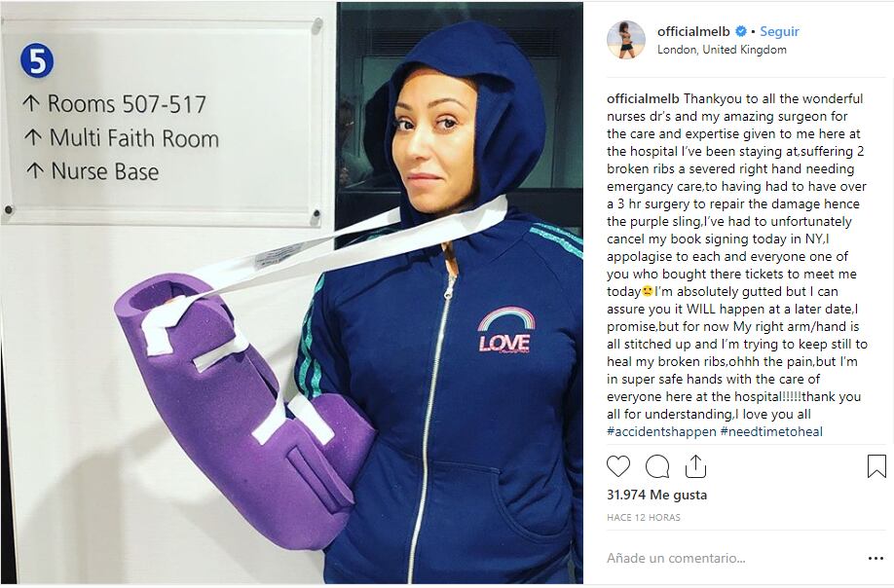Screen dimensions: 894x588
Task: Share the post using the share icon
Action: coord(695,466)
